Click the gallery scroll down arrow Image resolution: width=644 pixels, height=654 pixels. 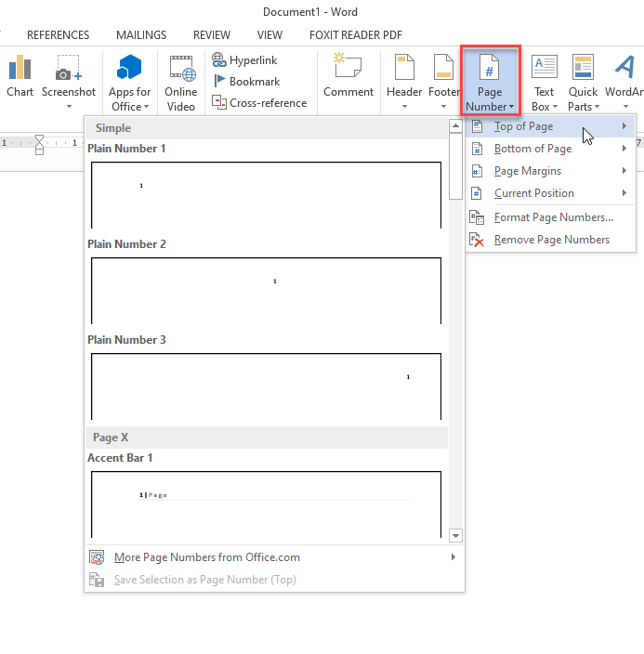(455, 535)
